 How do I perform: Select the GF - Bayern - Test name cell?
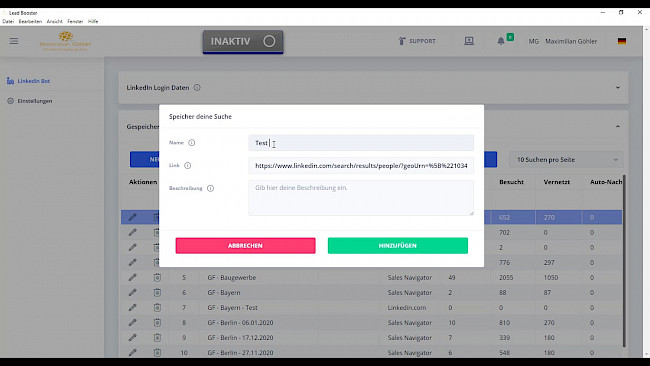tap(233, 308)
